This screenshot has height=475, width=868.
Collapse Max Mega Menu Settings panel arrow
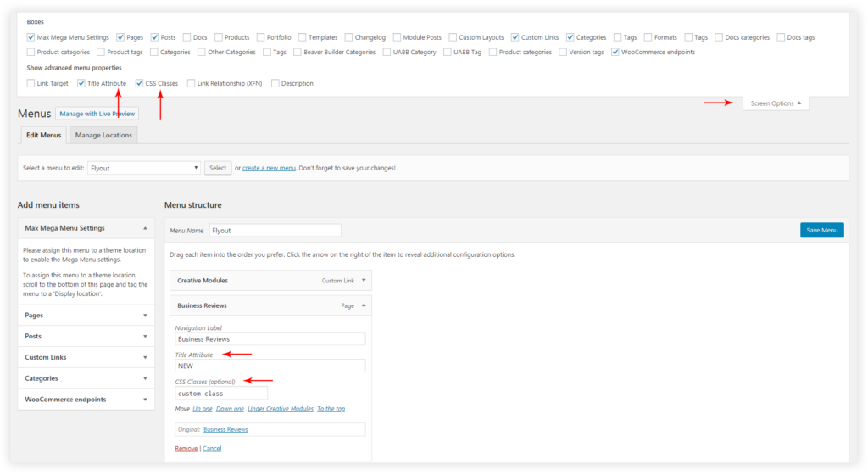pyautogui.click(x=145, y=228)
